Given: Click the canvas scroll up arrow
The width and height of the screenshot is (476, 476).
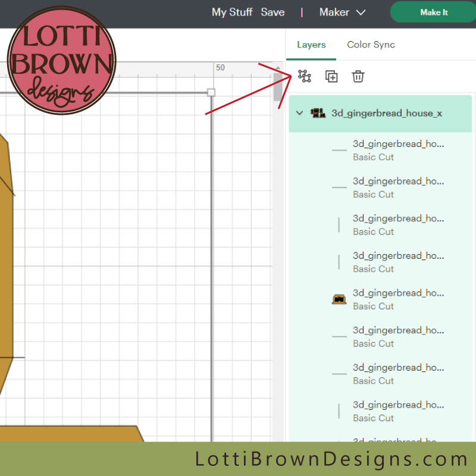Looking at the screenshot, I should [x=278, y=68].
